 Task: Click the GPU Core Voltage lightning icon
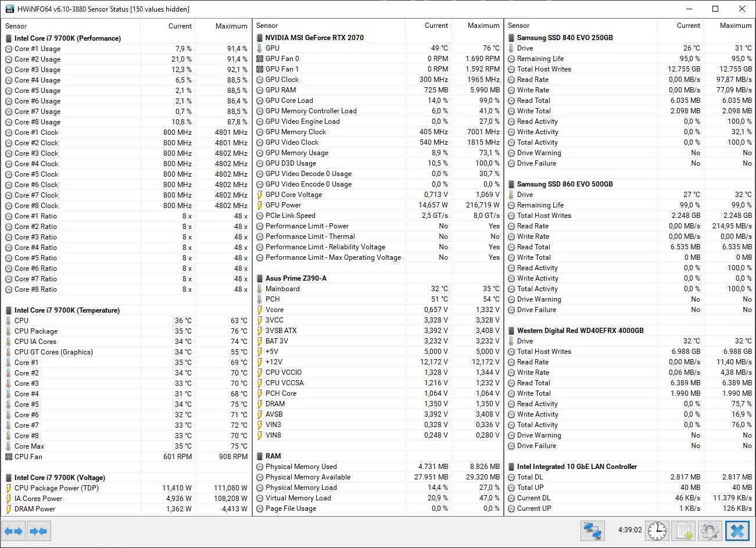coord(260,195)
